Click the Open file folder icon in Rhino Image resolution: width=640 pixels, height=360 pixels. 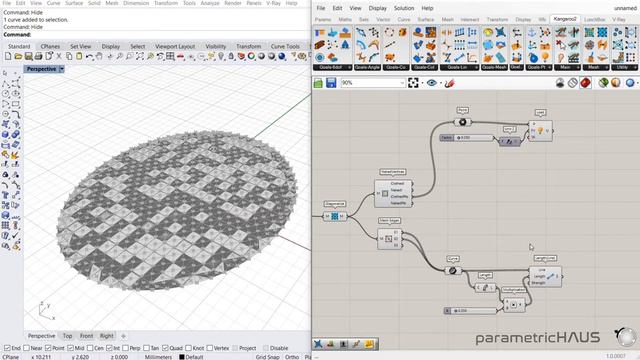(18, 56)
